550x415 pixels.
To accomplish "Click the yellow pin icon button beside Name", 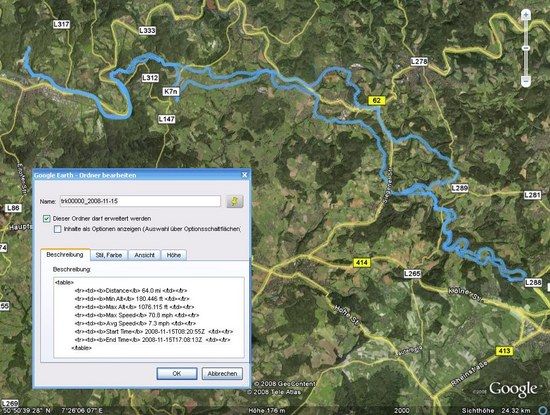I will 235,201.
